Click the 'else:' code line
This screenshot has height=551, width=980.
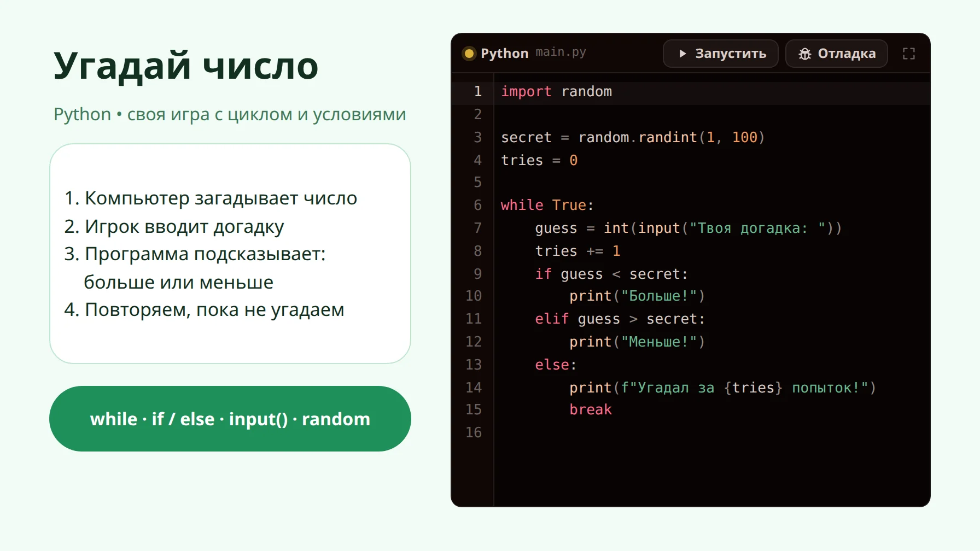[556, 365]
